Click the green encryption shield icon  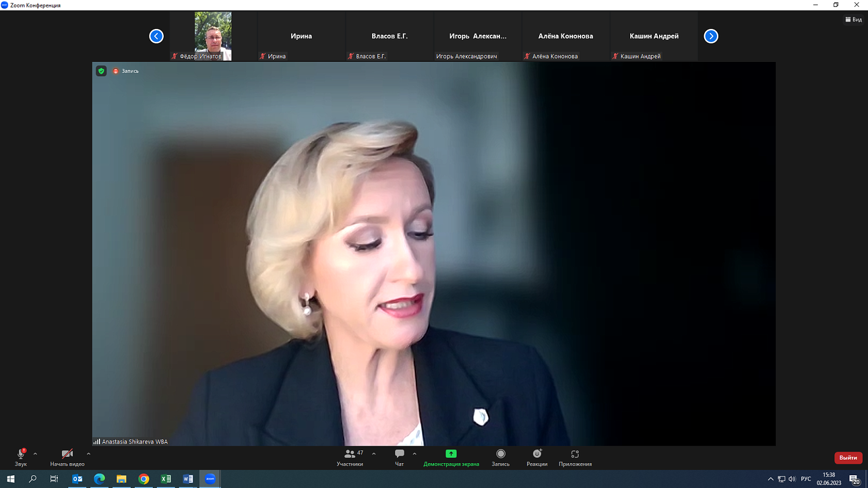tap(101, 71)
